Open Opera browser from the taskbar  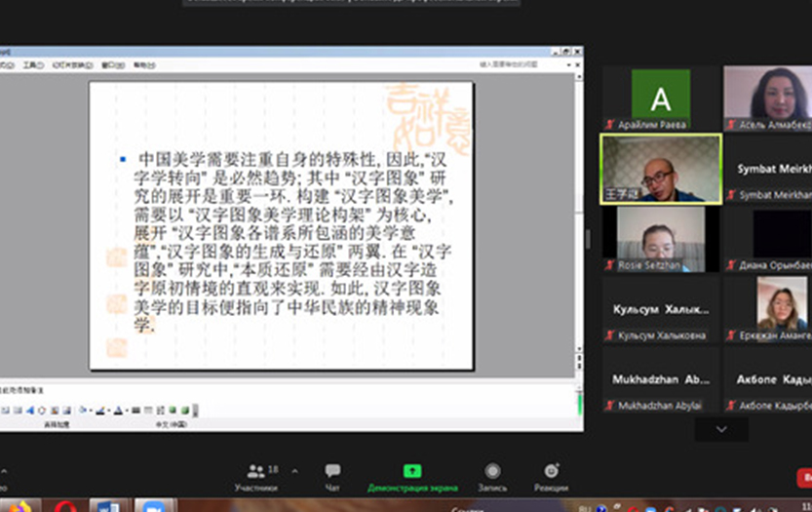click(x=65, y=507)
